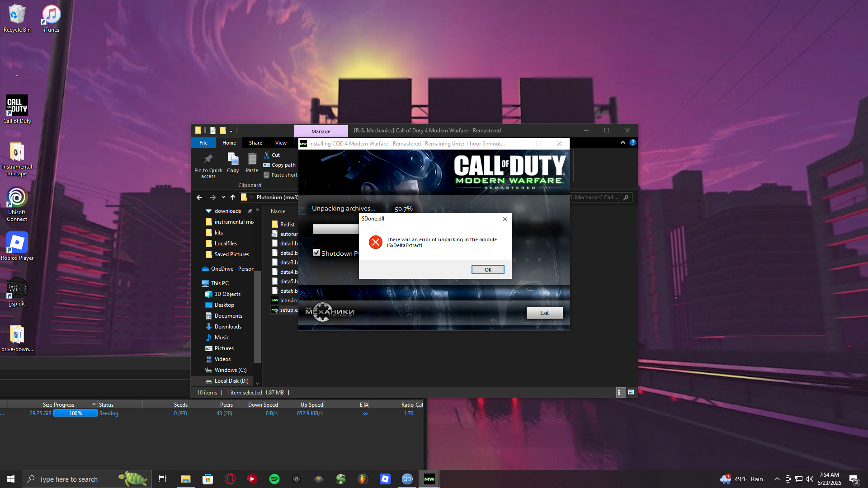Switch to large icons view toggle

coord(631,392)
